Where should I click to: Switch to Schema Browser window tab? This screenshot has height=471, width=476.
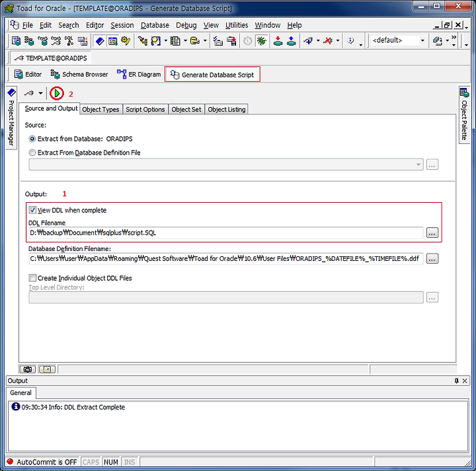[x=79, y=74]
